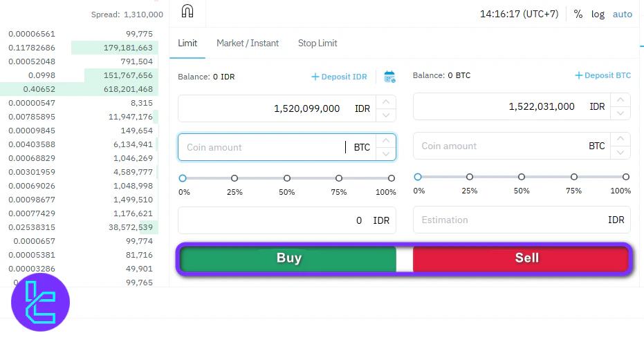Select order book row 0.40652
This screenshot has height=344, width=644.
click(80, 89)
